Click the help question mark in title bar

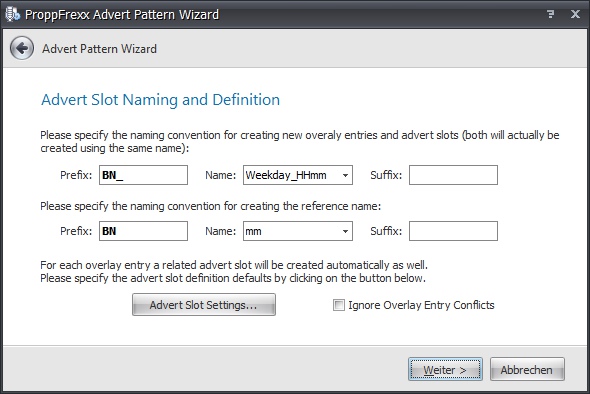(550, 14)
